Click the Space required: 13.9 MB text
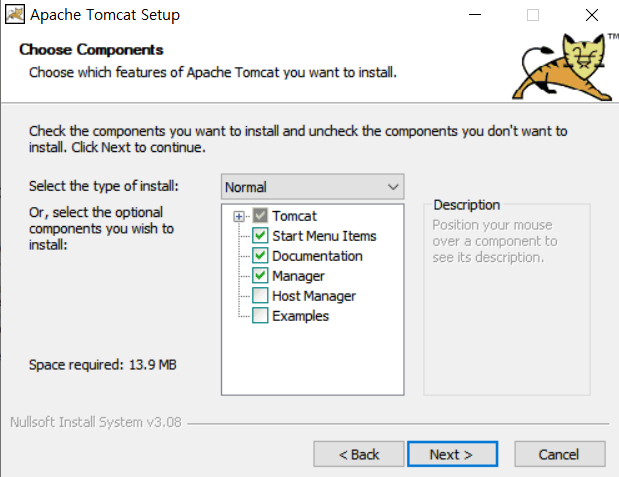 click(103, 364)
